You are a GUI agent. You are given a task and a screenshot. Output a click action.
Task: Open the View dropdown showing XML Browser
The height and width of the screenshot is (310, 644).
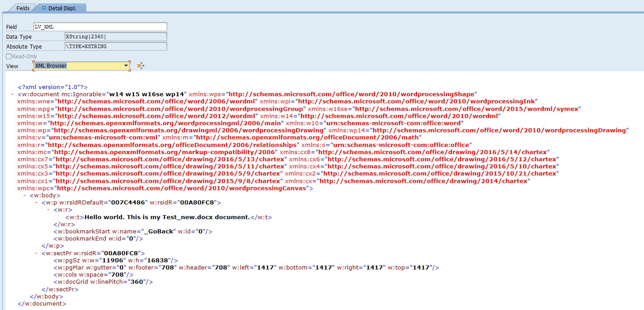pyautogui.click(x=126, y=66)
